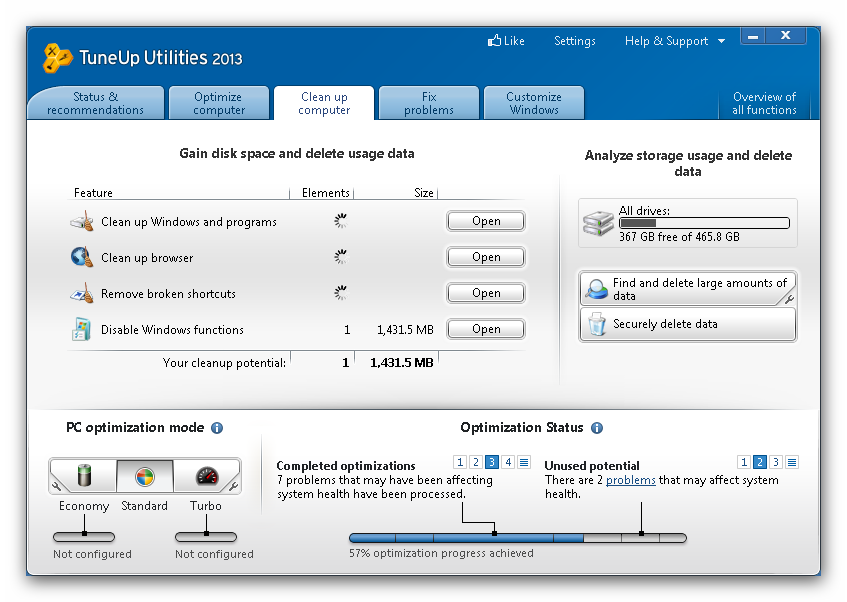Click the wrench icon beside Economy mode
Screen dimensions: 847x602
[x=56, y=486]
